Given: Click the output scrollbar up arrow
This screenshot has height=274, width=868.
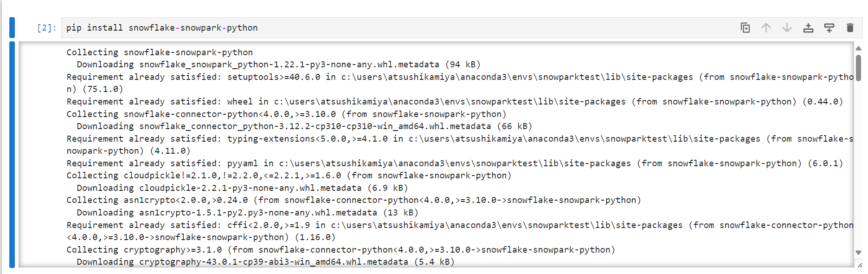Looking at the screenshot, I should click(858, 48).
